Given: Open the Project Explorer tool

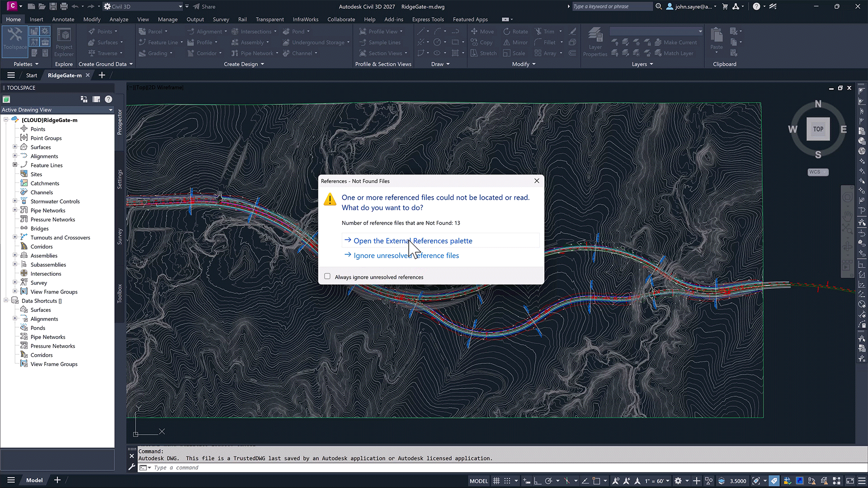Looking at the screenshot, I should [x=64, y=42].
